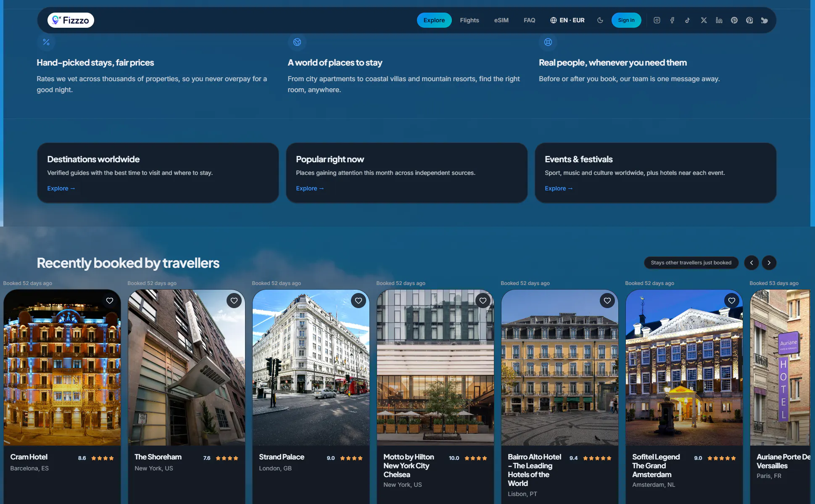Screen dimensions: 815x504
Task: Open the FAQ nav item
Action: (529, 20)
